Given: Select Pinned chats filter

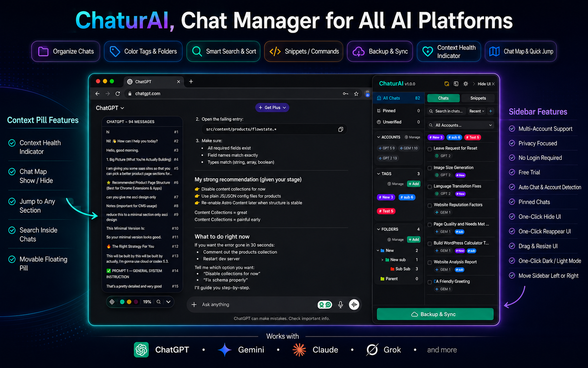Looking at the screenshot, I should tap(399, 111).
